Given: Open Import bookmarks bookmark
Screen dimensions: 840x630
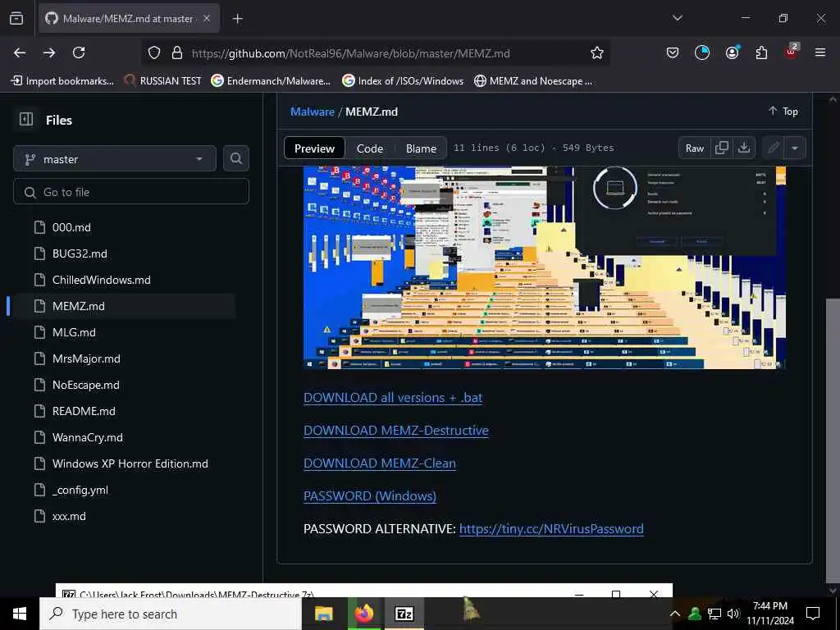Looking at the screenshot, I should pos(62,81).
